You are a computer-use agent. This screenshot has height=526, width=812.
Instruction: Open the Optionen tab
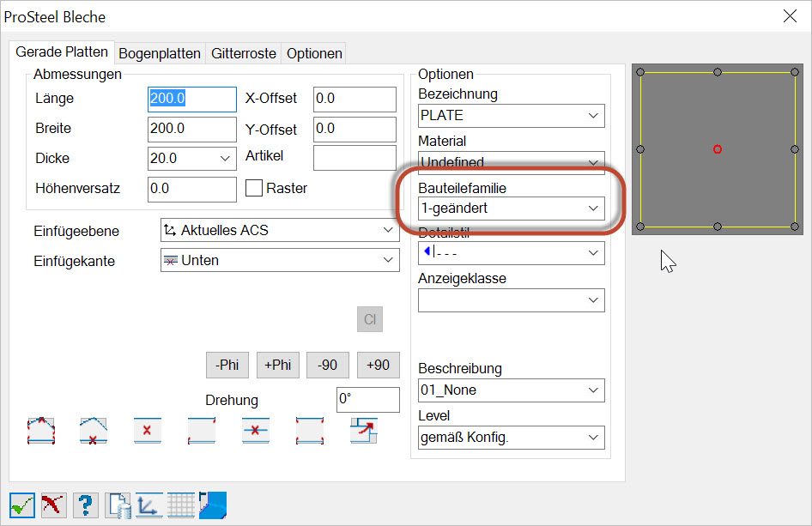(x=314, y=53)
